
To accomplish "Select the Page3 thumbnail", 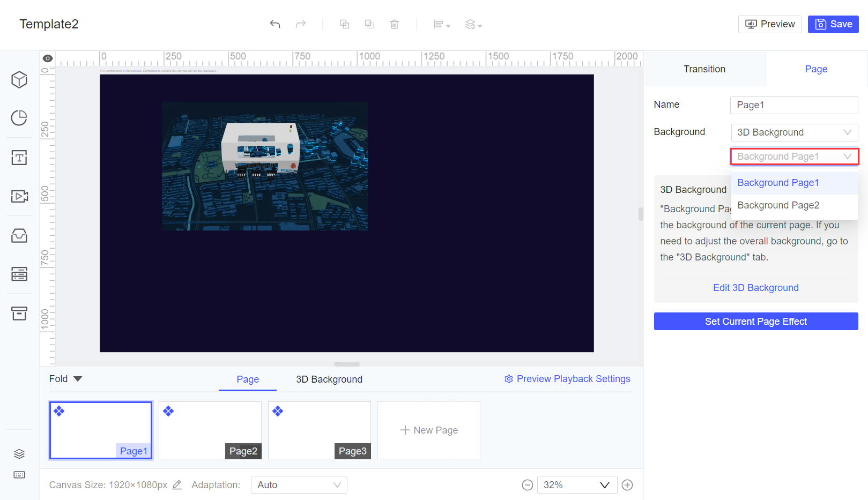I will pos(319,430).
